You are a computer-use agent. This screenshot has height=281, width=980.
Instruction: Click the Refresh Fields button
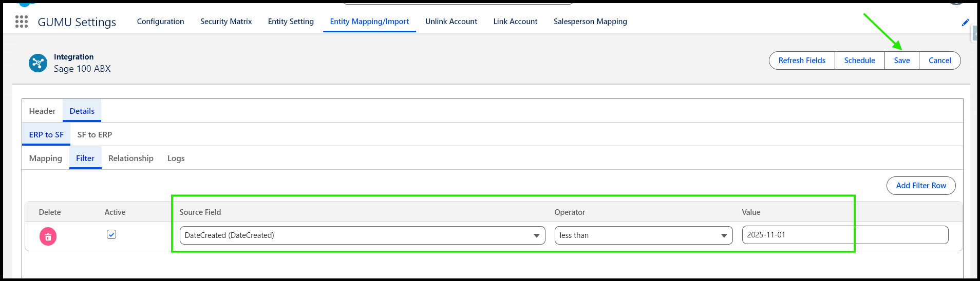point(802,61)
